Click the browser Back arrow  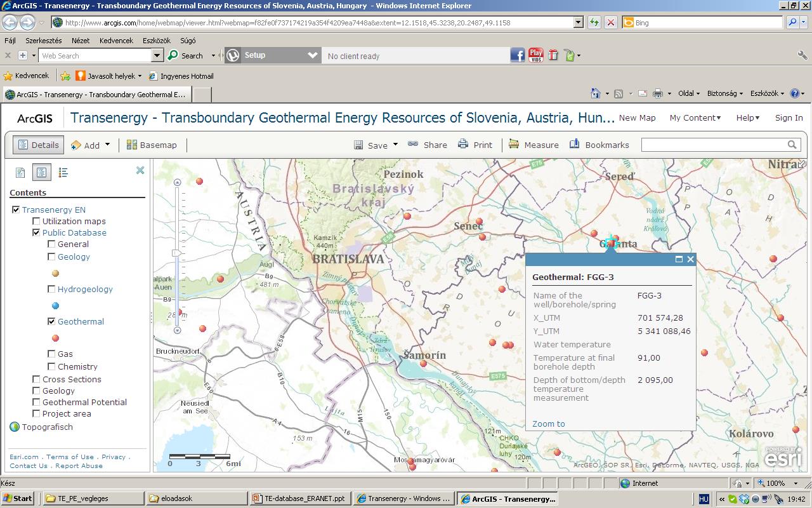10,22
